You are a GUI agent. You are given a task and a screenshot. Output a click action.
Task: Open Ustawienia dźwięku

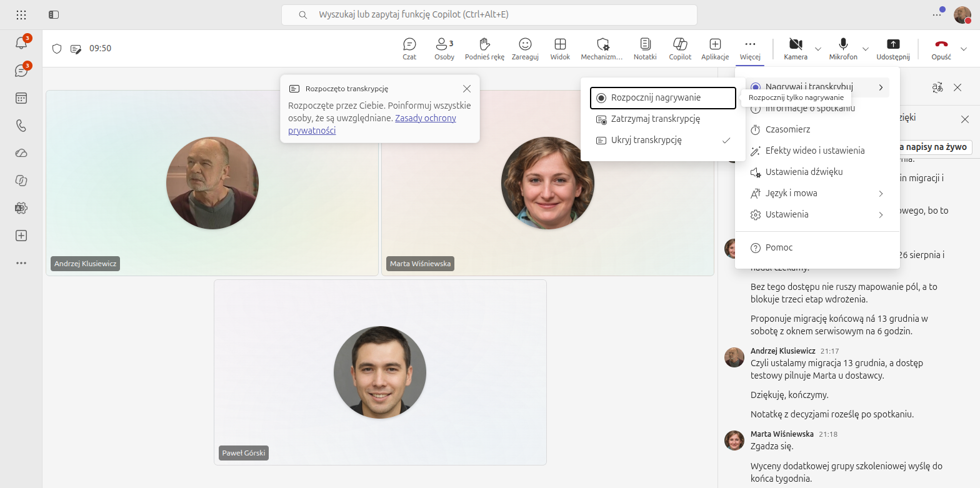coord(817,172)
